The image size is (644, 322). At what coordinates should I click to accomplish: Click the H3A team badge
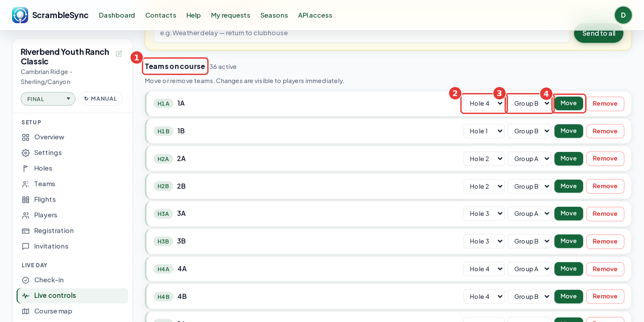click(163, 214)
